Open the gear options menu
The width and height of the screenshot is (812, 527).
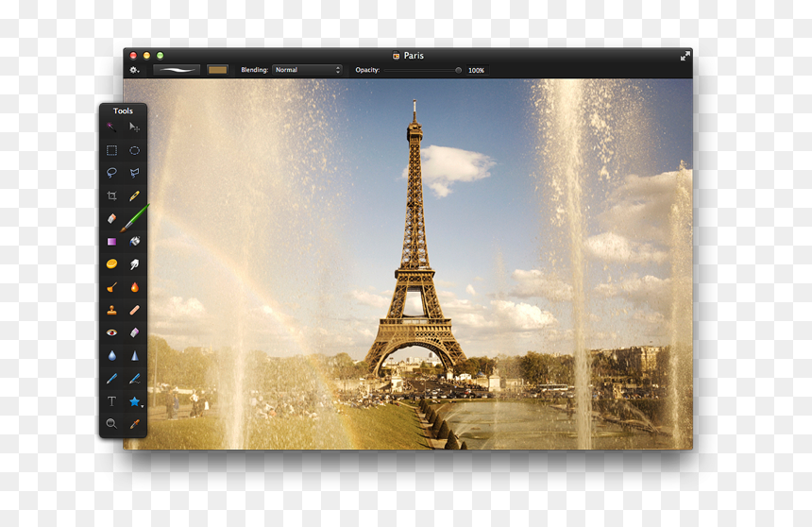(134, 70)
